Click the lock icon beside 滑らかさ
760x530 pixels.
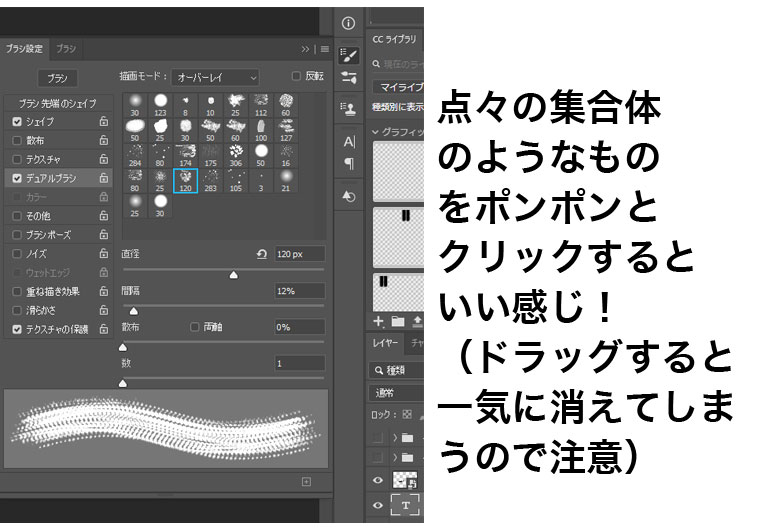tap(103, 310)
